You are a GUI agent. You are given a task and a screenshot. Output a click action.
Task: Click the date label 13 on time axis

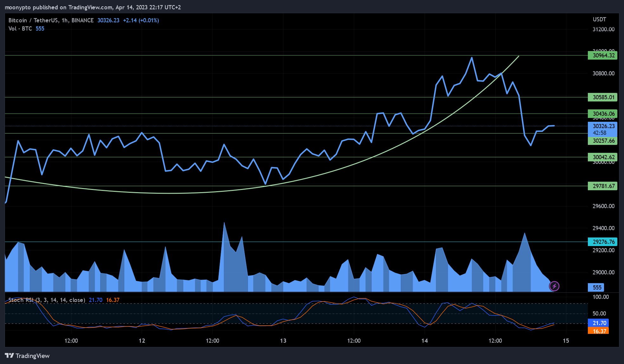[283, 341]
